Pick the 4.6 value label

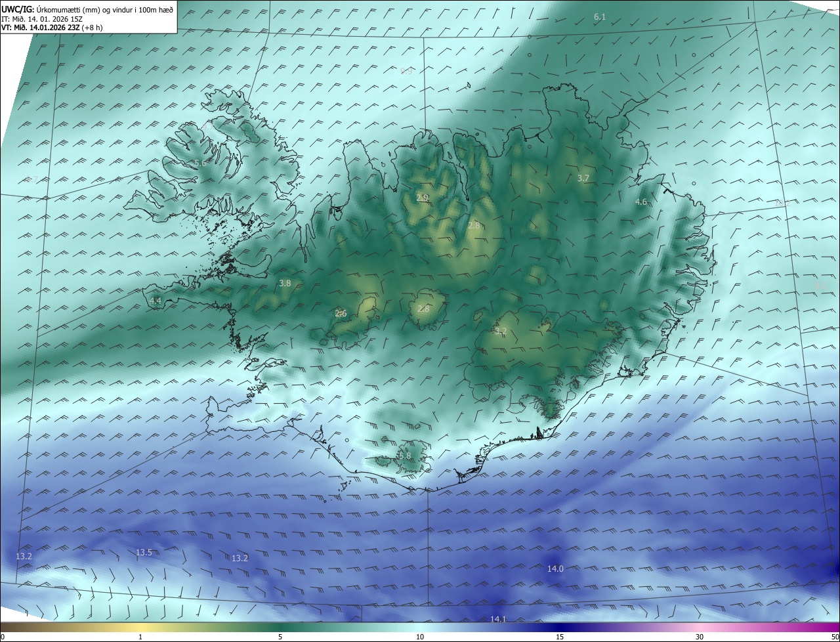click(x=641, y=202)
